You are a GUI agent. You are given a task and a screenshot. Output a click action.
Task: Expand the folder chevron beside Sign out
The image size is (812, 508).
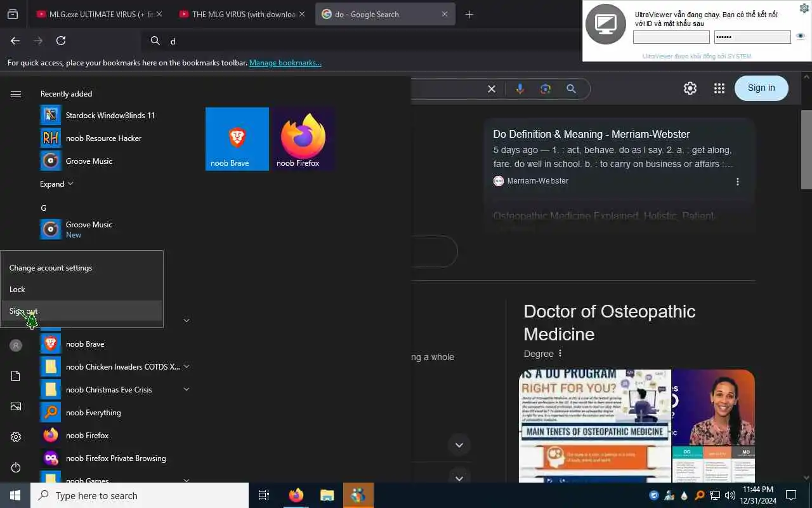pos(187,321)
